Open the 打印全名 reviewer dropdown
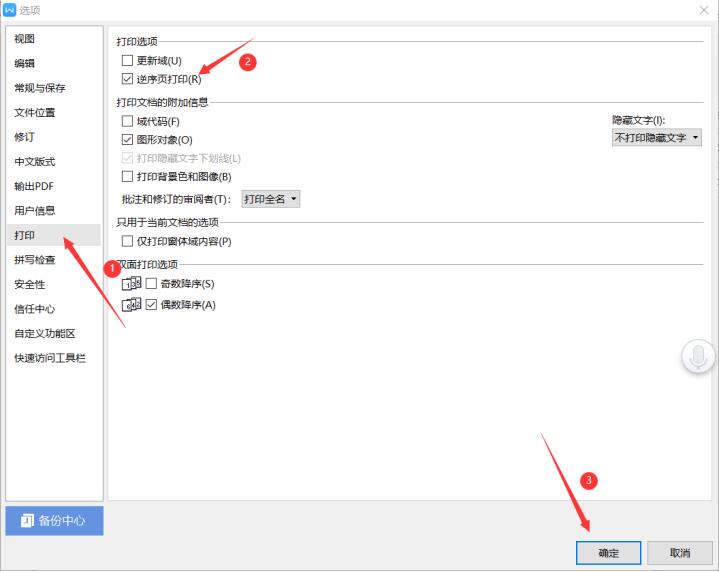This screenshot has width=719, height=572. (x=271, y=199)
